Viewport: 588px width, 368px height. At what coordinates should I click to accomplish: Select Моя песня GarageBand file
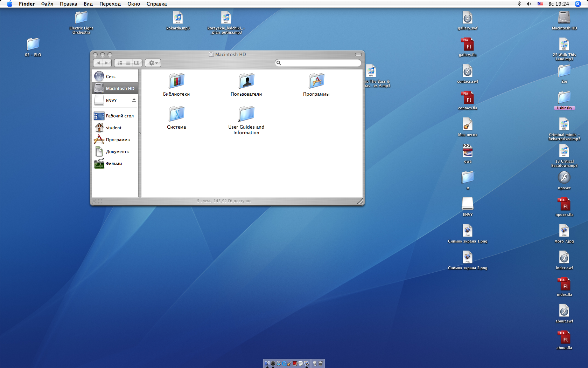[468, 127]
